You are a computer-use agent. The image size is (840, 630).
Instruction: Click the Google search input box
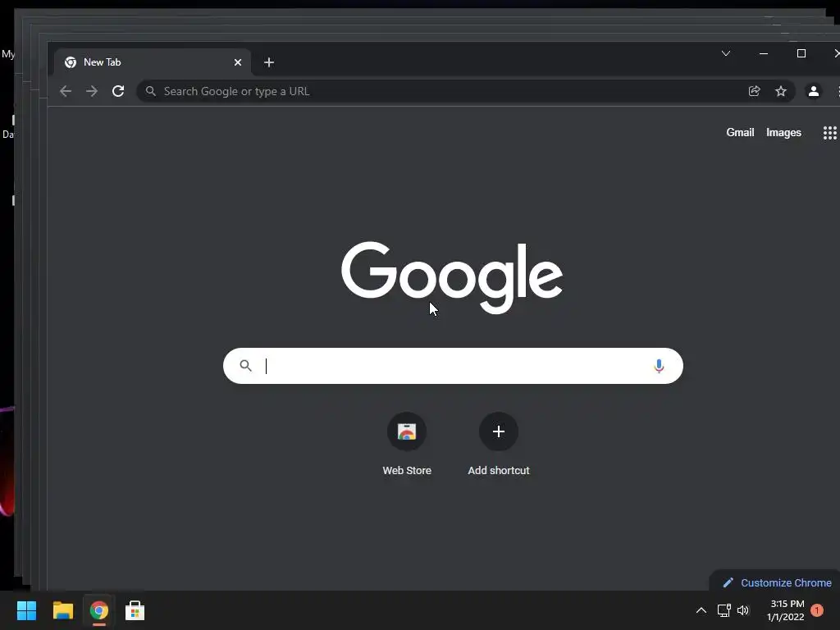point(453,366)
